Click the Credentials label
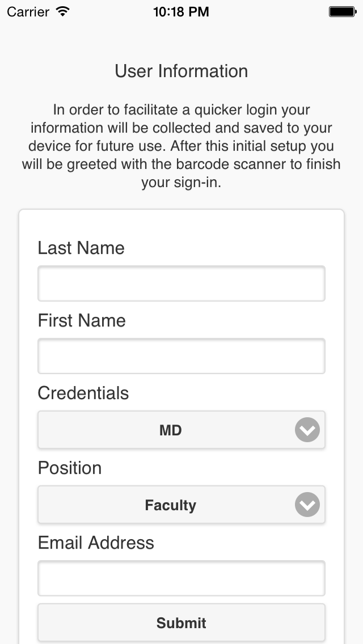The image size is (363, 644). coord(83,393)
